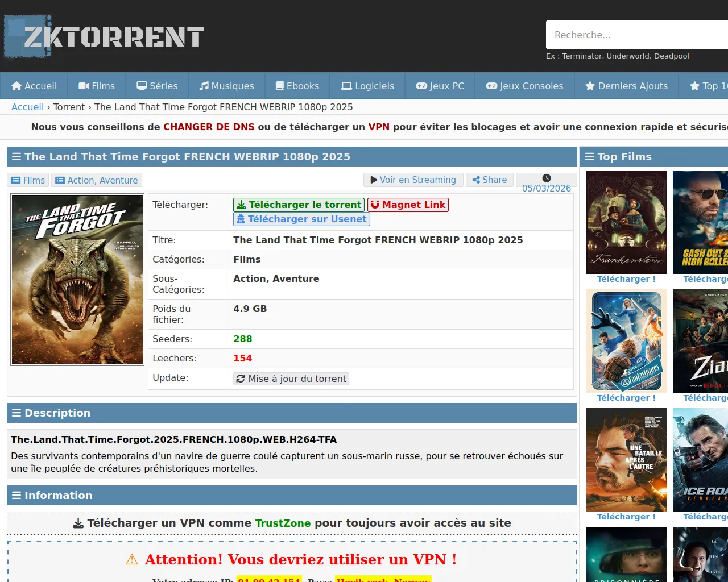728x582 pixels.
Task: Click the CHANGER DE DNS link
Action: [x=209, y=127]
